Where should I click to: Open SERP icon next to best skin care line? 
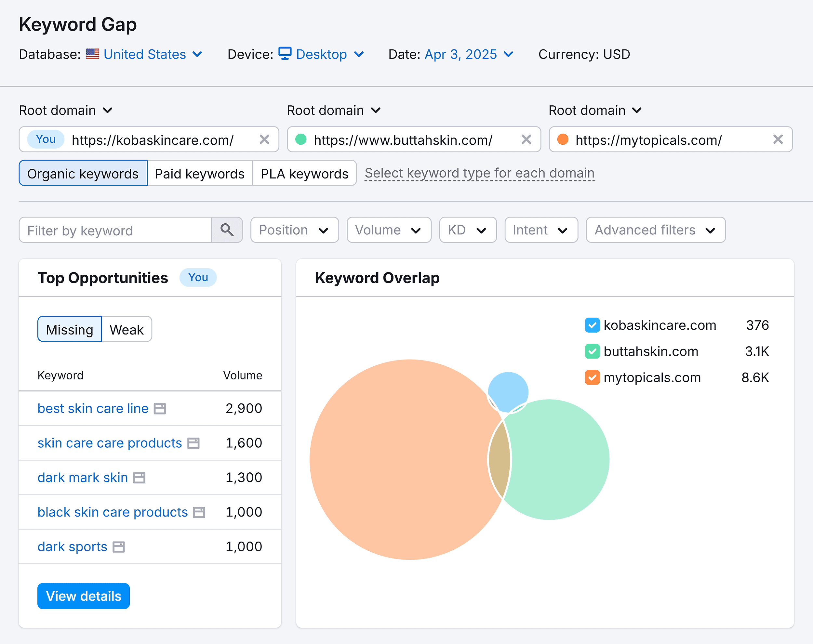coord(160,409)
